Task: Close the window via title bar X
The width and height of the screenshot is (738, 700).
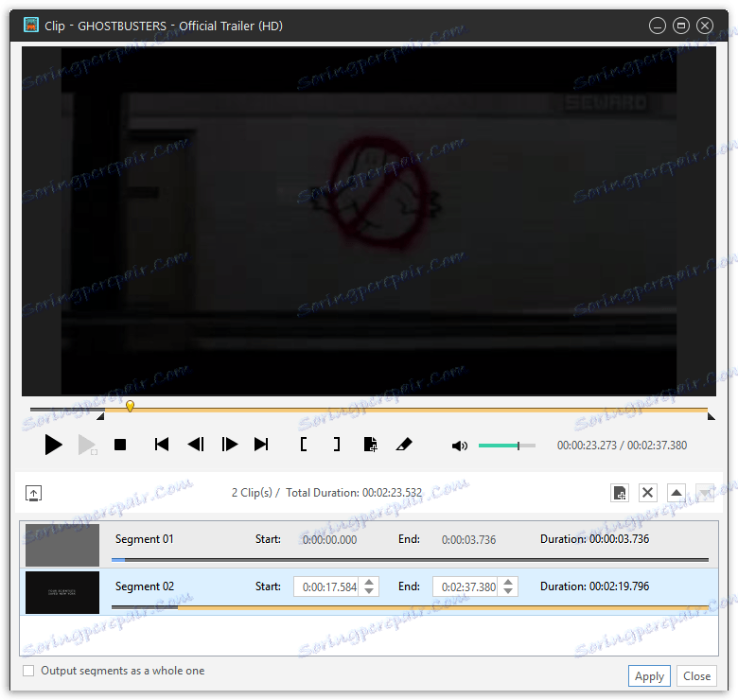Action: point(705,26)
